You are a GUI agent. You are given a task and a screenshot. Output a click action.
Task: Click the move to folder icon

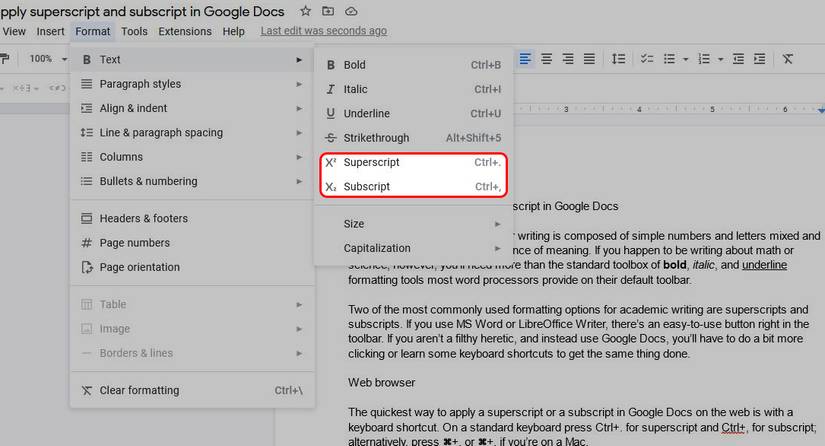coord(328,11)
